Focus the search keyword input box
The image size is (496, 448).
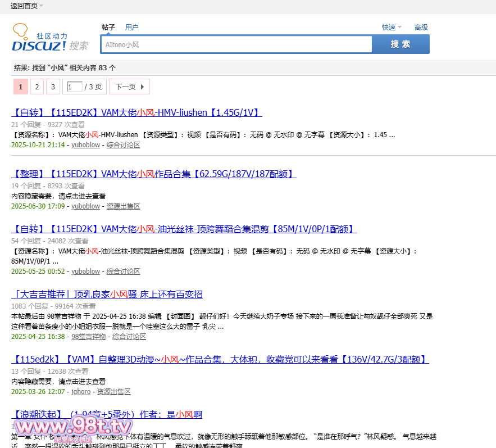(x=236, y=44)
